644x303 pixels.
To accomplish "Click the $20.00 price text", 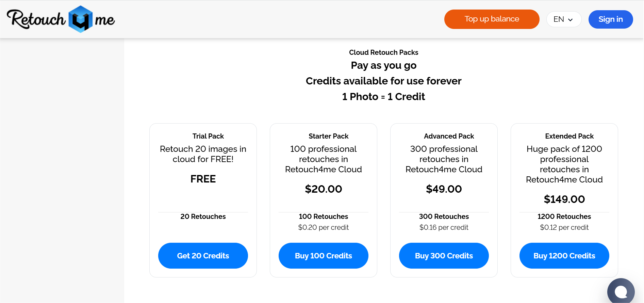I will pyautogui.click(x=324, y=189).
